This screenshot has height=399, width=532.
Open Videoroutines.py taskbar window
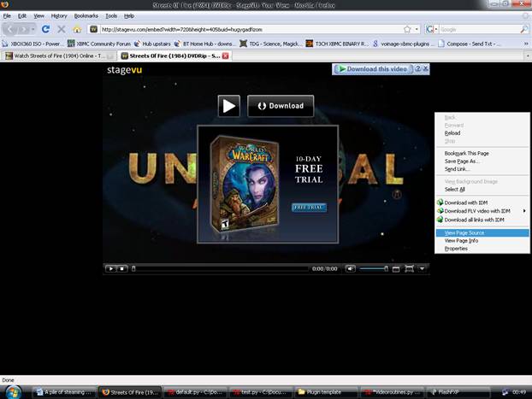click(392, 392)
